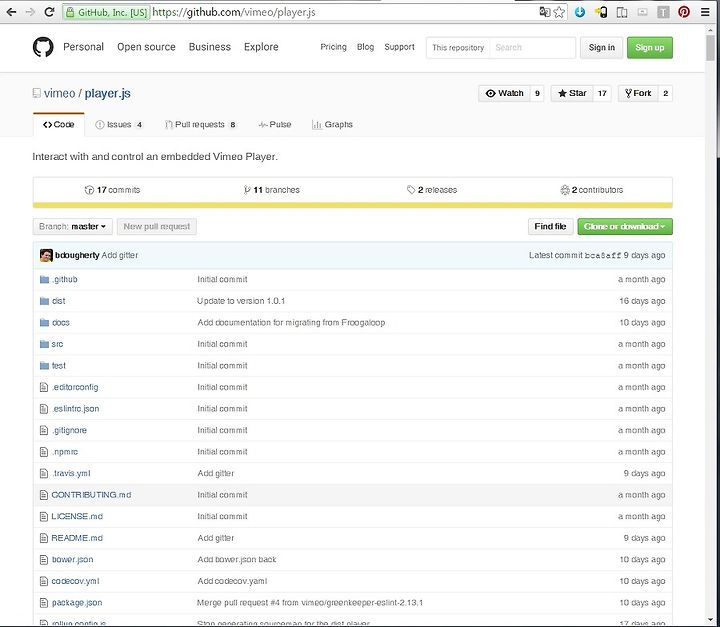Open the dist folder

[58, 301]
